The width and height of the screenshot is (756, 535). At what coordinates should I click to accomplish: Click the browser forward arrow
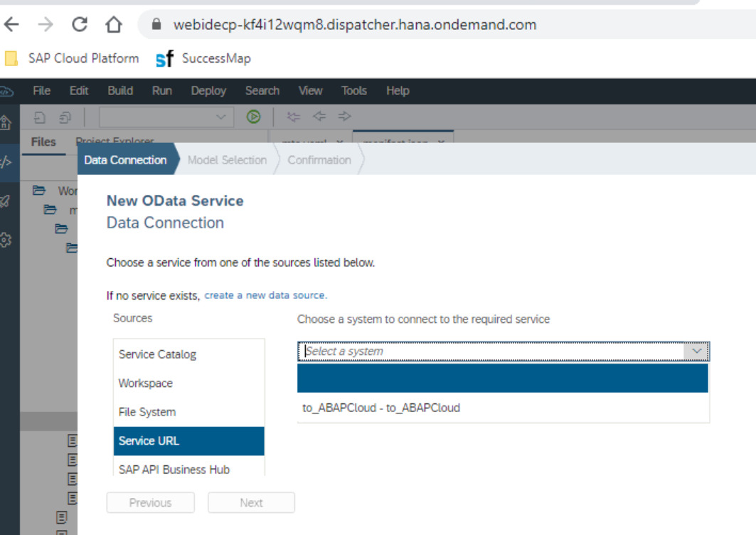[x=46, y=24]
